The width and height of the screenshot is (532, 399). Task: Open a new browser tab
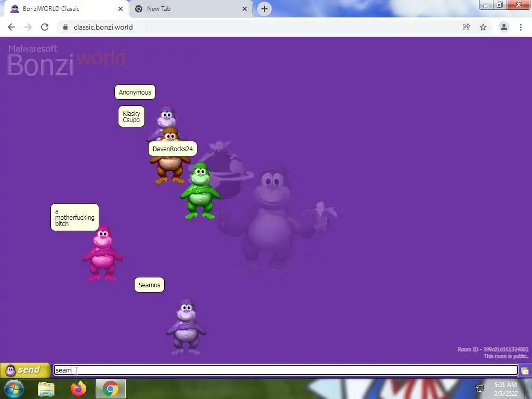tap(264, 9)
